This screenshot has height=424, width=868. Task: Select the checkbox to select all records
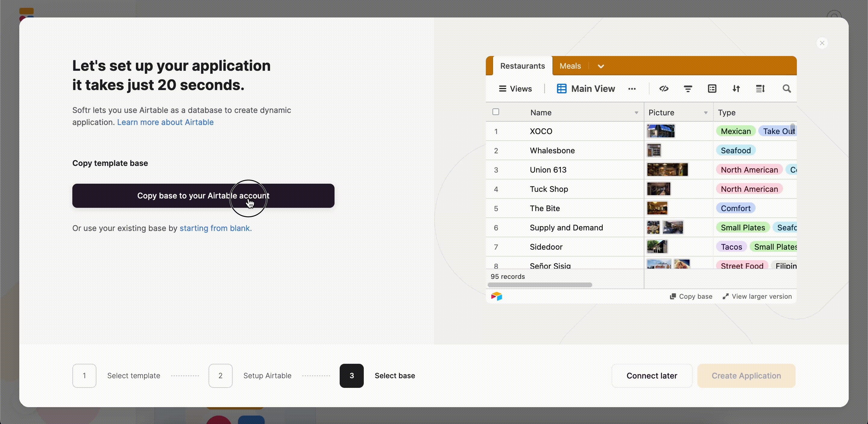(496, 111)
